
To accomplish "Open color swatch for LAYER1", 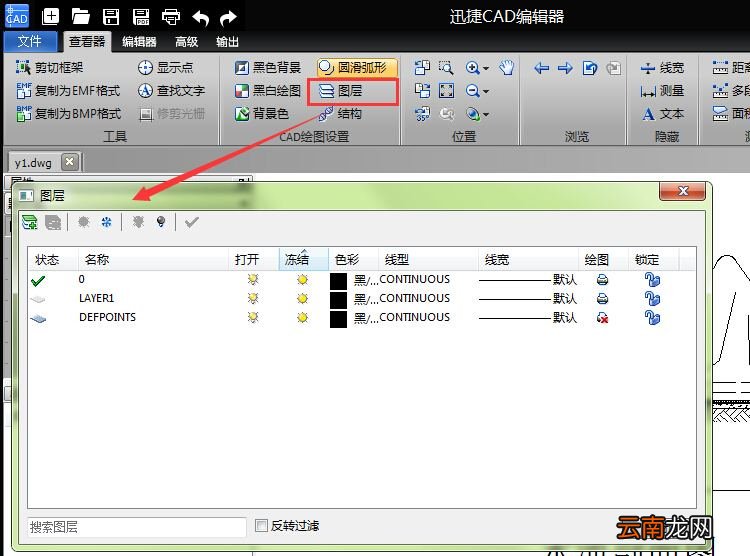I will (338, 300).
